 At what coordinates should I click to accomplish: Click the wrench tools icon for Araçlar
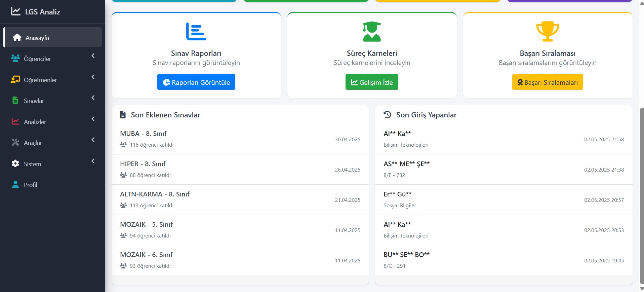pyautogui.click(x=15, y=143)
